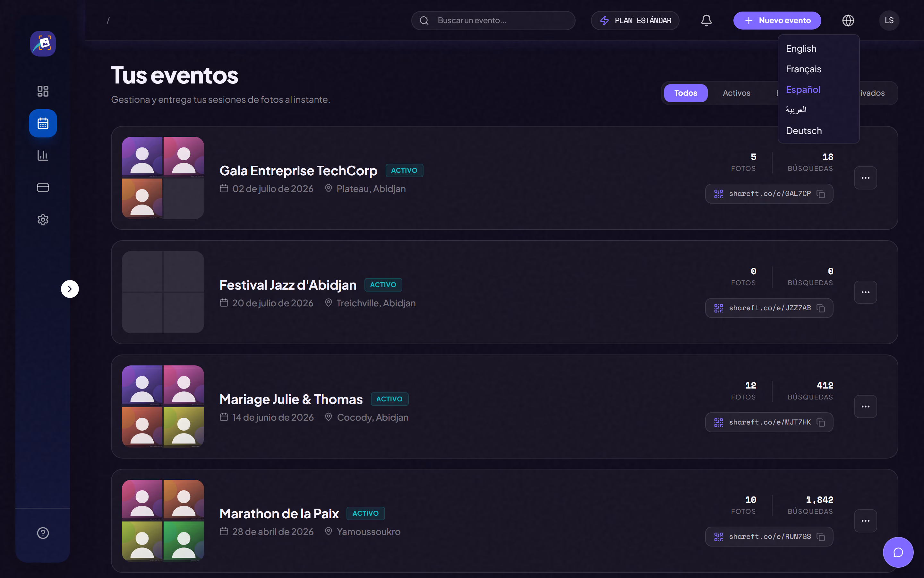
Task: Click the location Plateau, Abidjan
Action: [371, 189]
